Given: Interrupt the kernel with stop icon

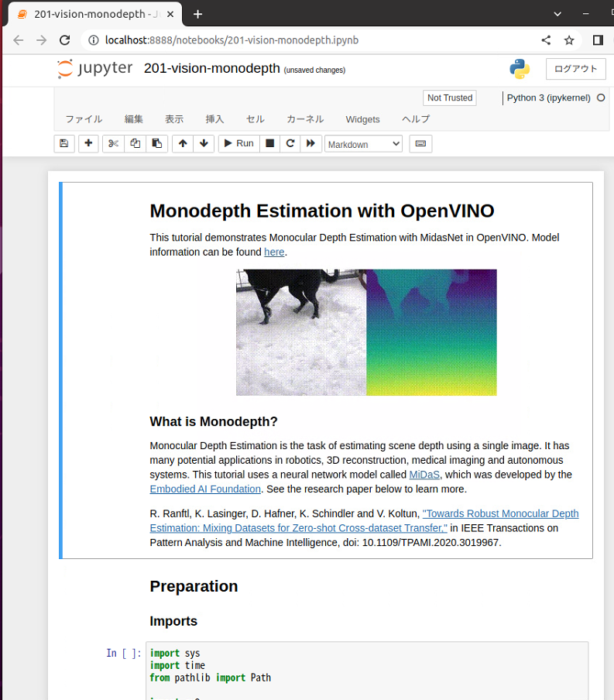Looking at the screenshot, I should [269, 143].
